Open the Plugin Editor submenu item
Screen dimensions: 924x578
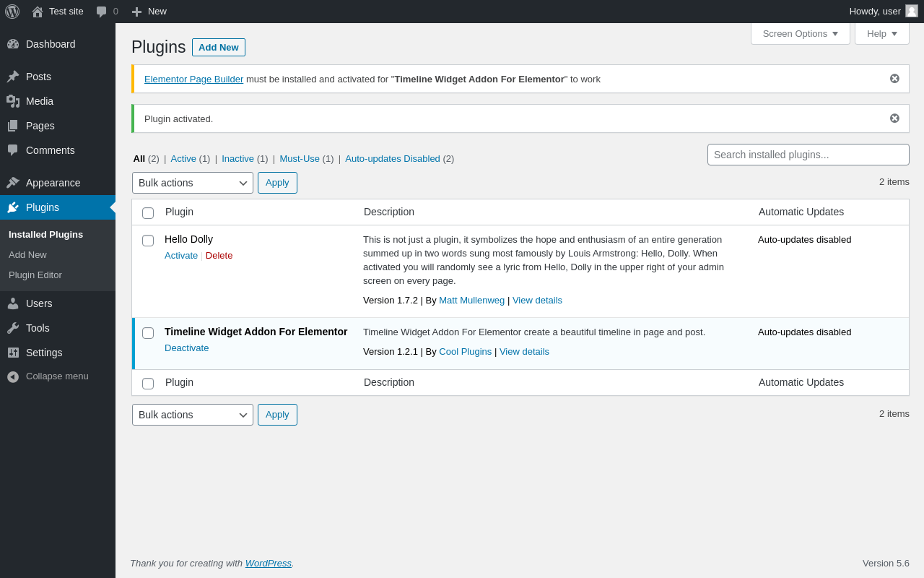coord(35,275)
